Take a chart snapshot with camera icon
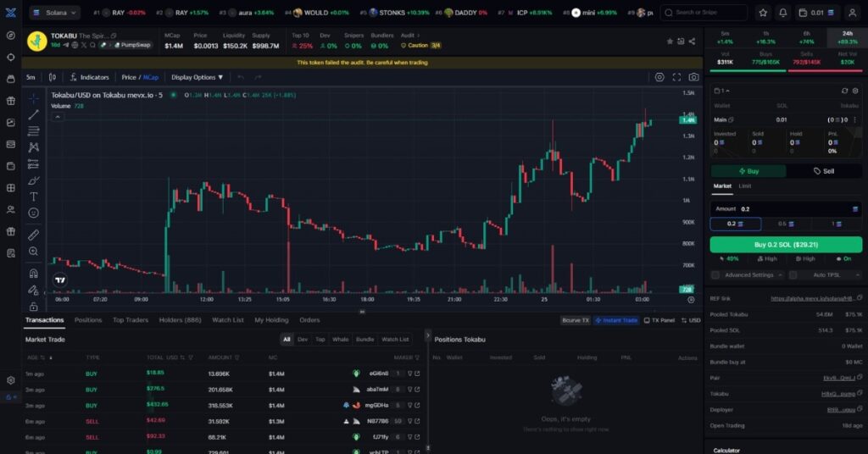This screenshot has height=454, width=868. [x=693, y=77]
